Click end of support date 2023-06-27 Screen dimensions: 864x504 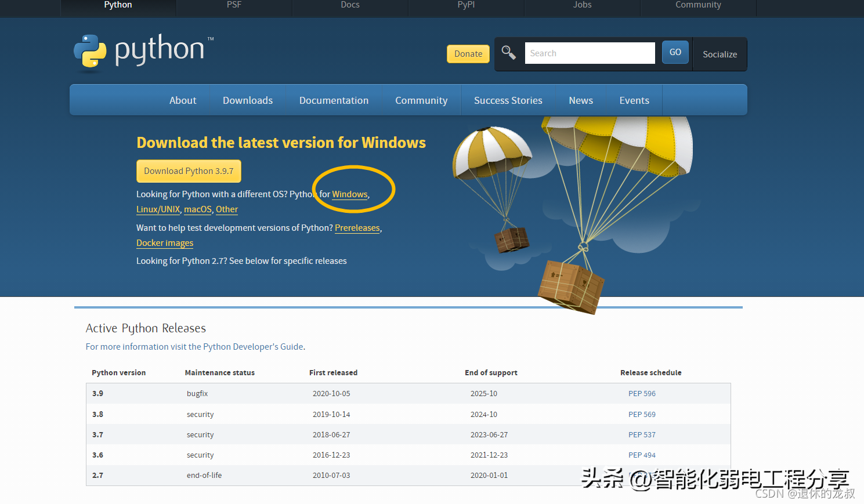pyautogui.click(x=489, y=435)
